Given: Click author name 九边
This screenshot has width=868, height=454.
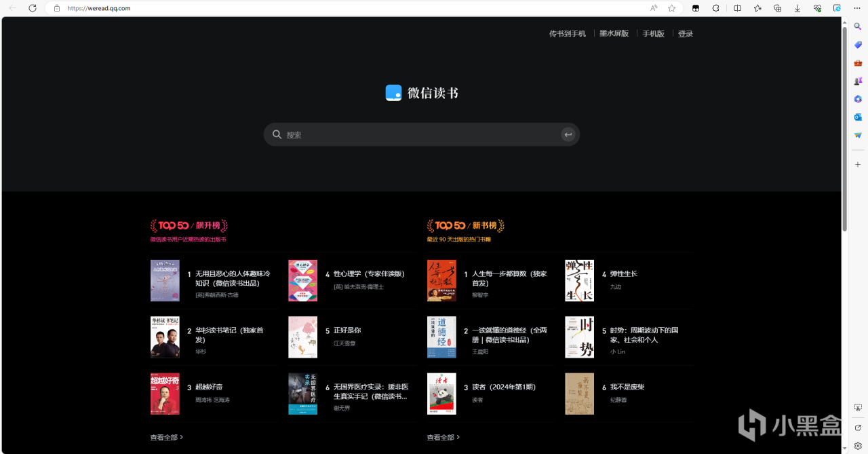Looking at the screenshot, I should pyautogui.click(x=616, y=287).
